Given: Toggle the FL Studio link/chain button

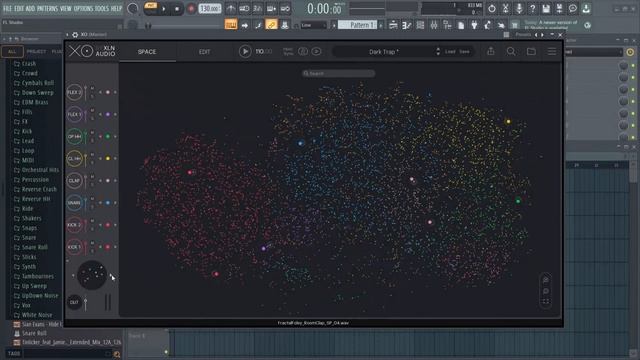Looking at the screenshot, I should coord(271,25).
